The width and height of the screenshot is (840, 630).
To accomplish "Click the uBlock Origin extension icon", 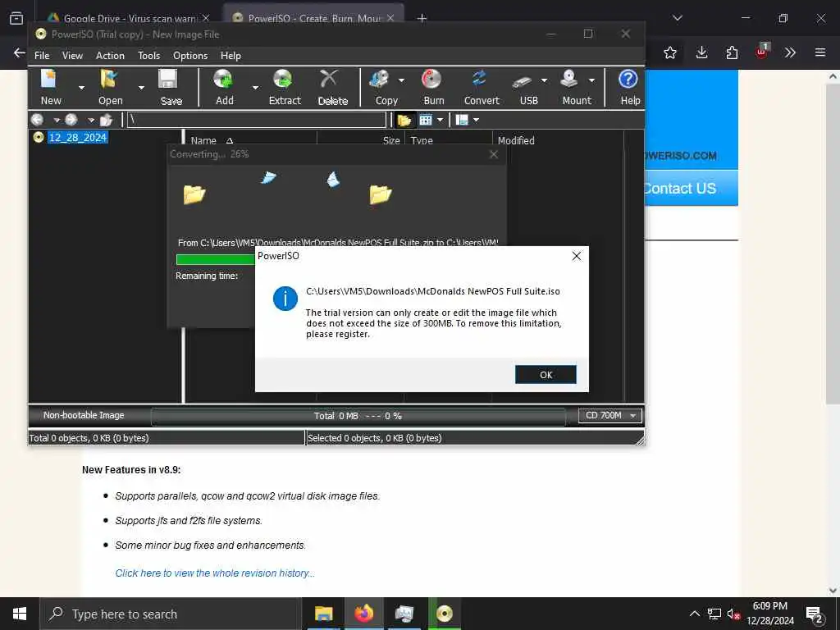I will coord(762,52).
